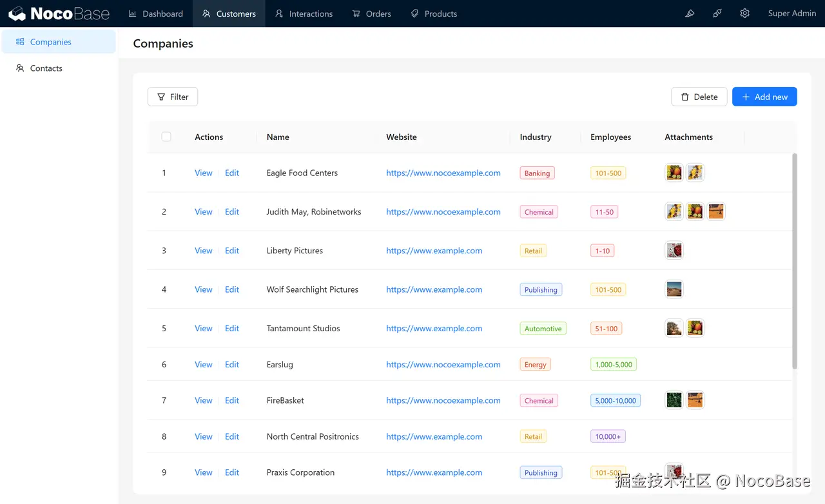This screenshot has width=825, height=504.
Task: View the Earslug record
Action: (204, 364)
